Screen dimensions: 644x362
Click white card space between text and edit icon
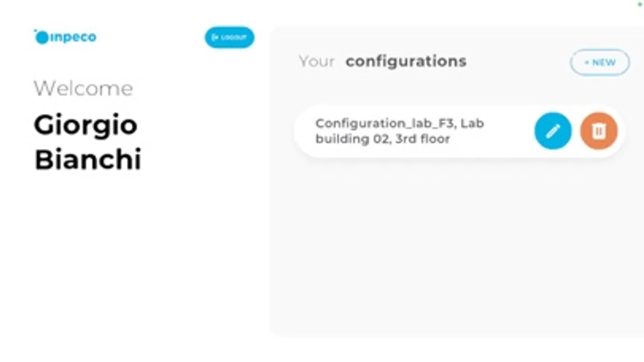click(509, 131)
